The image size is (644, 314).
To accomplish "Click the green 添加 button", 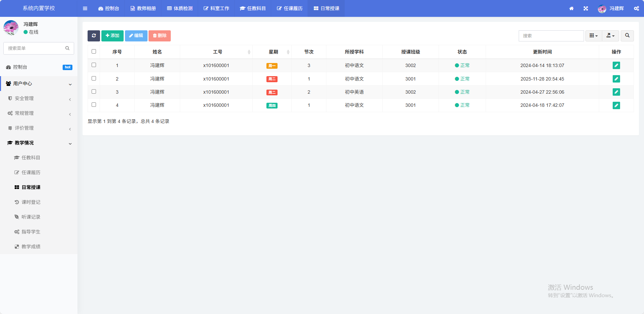I will pos(112,36).
